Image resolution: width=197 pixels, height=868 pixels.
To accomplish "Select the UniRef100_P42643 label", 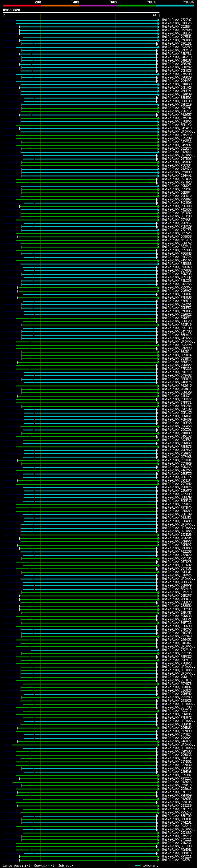I will pyautogui.click(x=177, y=782).
